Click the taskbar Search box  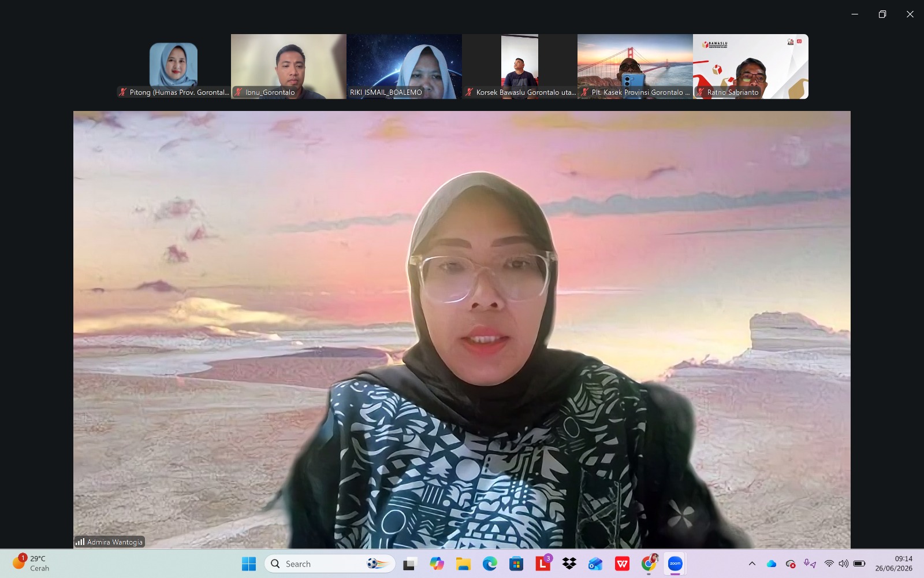coord(330,564)
